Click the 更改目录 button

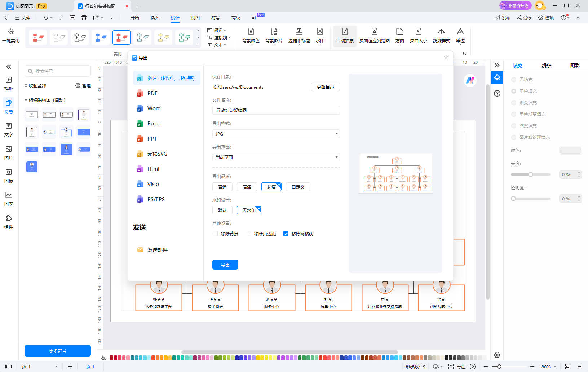pyautogui.click(x=326, y=87)
